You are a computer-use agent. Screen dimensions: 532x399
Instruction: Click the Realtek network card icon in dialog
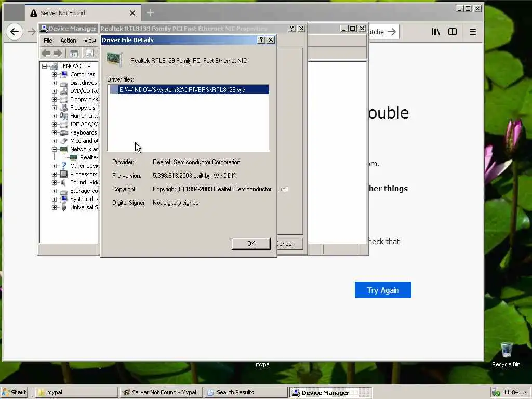coord(115,60)
